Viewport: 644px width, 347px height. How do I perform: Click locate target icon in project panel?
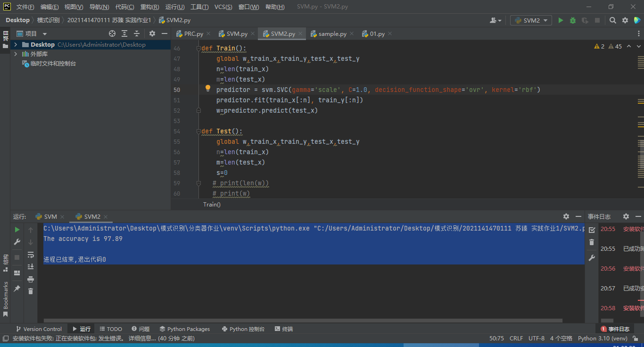tap(112, 33)
